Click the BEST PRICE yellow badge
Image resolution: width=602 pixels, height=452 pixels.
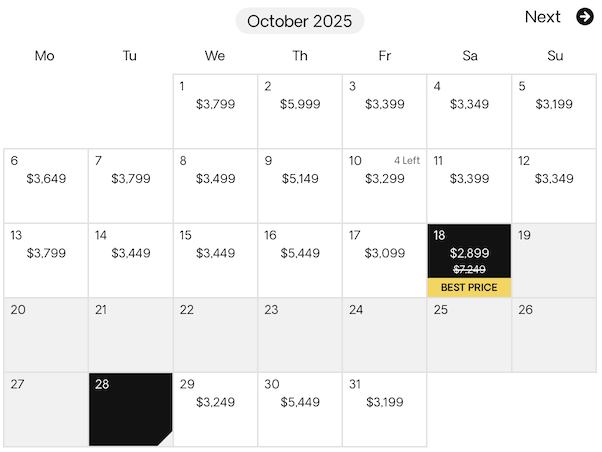(469, 288)
